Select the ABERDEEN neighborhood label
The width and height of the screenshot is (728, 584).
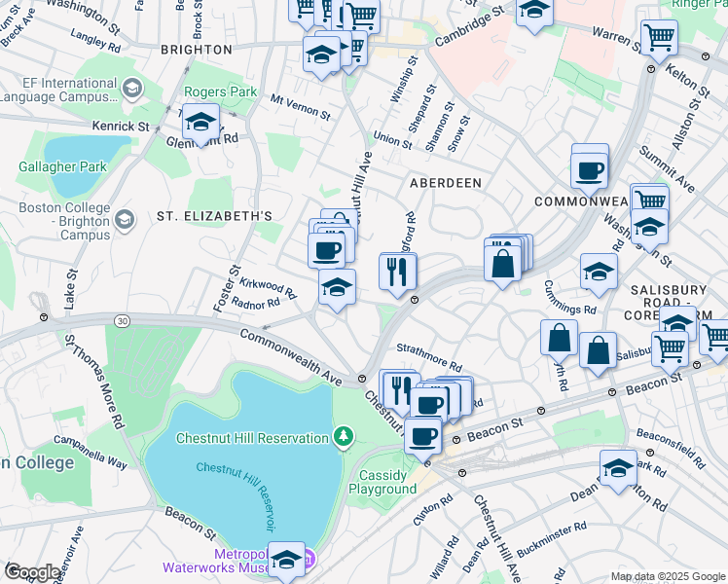coord(446,183)
